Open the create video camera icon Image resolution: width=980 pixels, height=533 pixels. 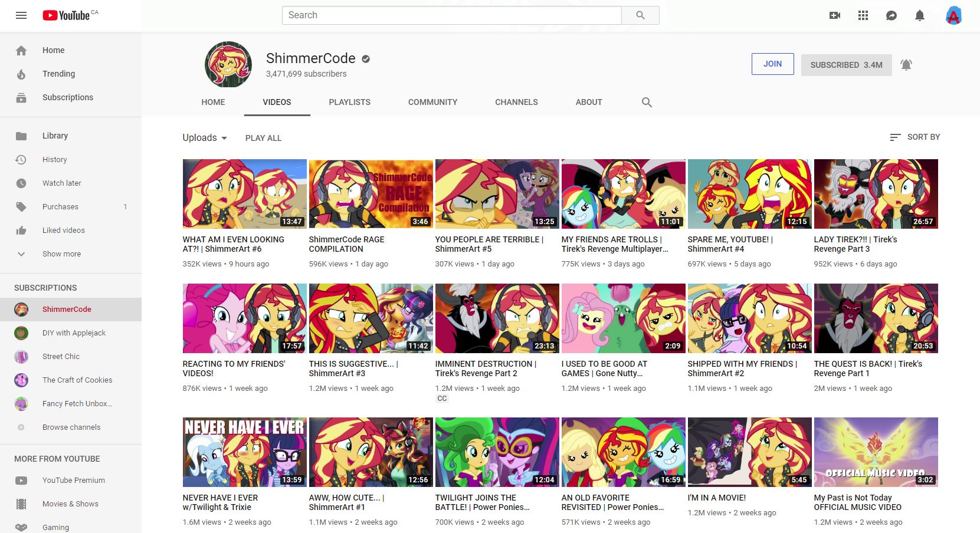(x=835, y=15)
